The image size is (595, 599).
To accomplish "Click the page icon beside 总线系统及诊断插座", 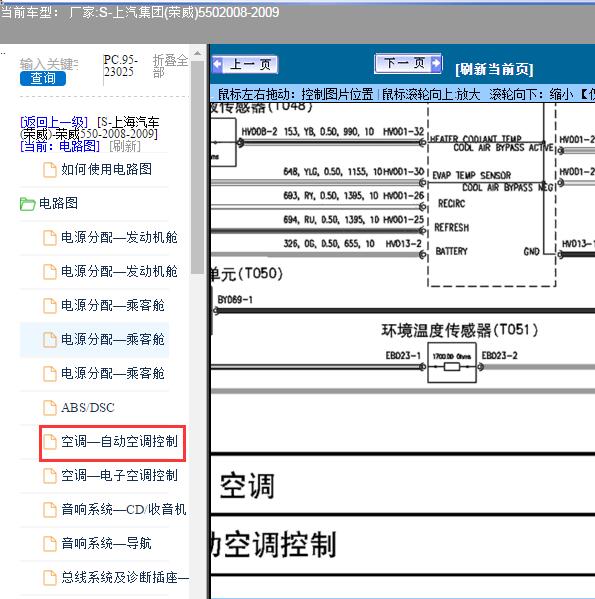I will click(x=50, y=578).
